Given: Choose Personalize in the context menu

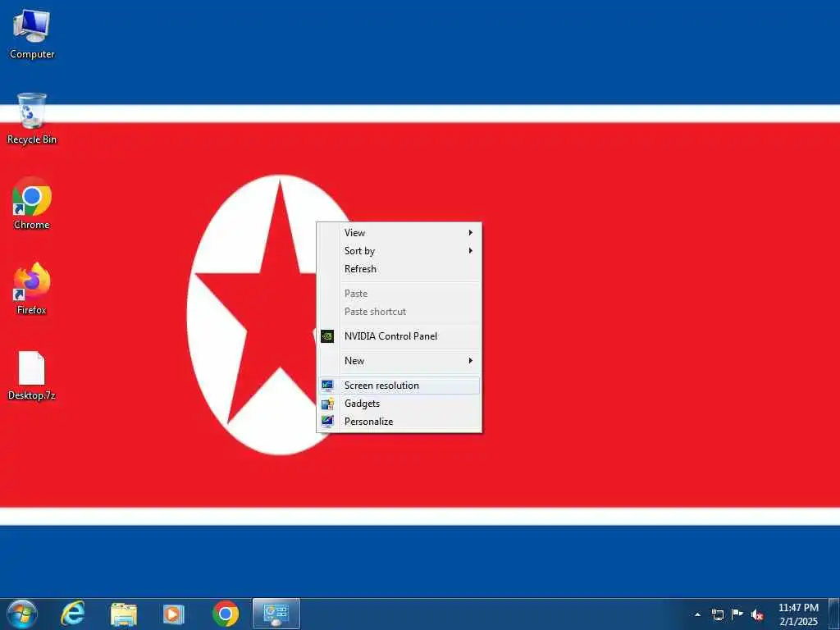Looking at the screenshot, I should 399,422.
